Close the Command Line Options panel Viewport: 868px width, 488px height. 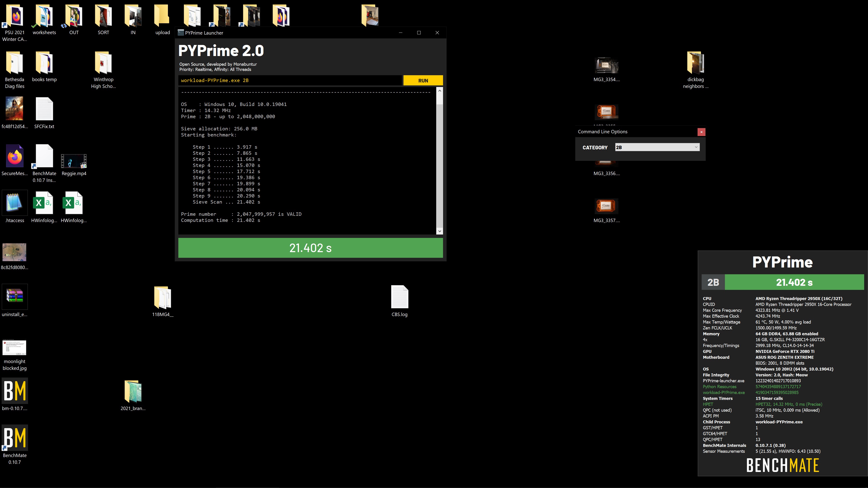click(x=701, y=132)
